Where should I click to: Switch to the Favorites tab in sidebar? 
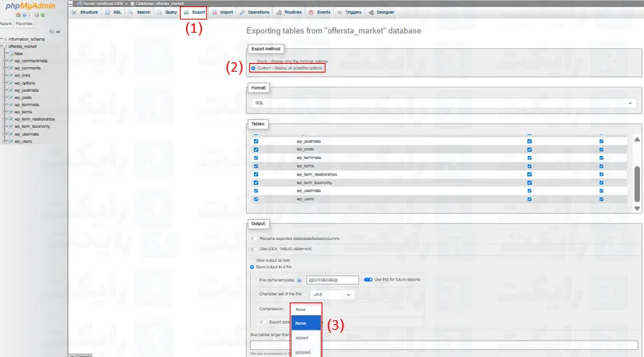[24, 24]
